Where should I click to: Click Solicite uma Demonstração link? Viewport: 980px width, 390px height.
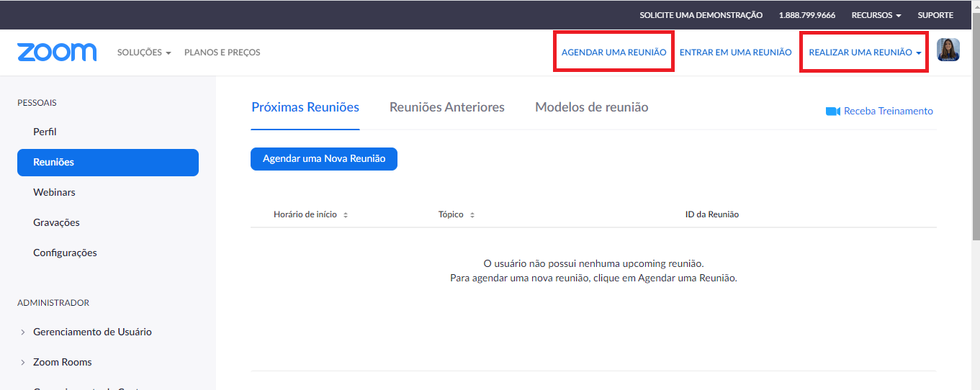pyautogui.click(x=701, y=15)
